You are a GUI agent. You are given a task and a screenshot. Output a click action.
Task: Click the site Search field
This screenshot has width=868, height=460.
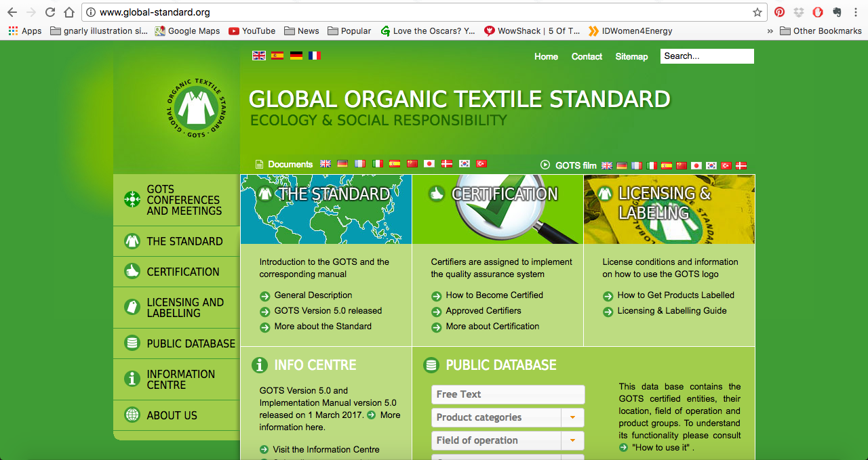pos(707,56)
